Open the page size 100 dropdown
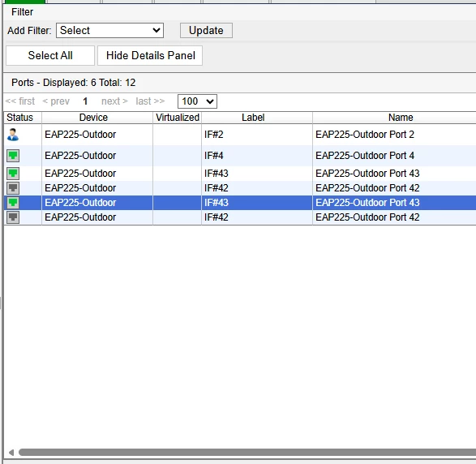 coord(197,101)
